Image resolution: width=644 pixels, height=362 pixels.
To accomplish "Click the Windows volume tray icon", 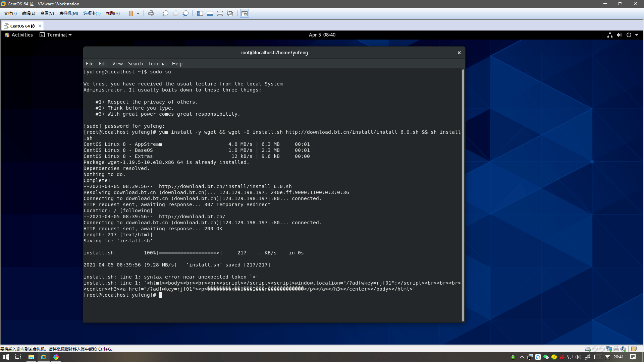I will (x=578, y=357).
